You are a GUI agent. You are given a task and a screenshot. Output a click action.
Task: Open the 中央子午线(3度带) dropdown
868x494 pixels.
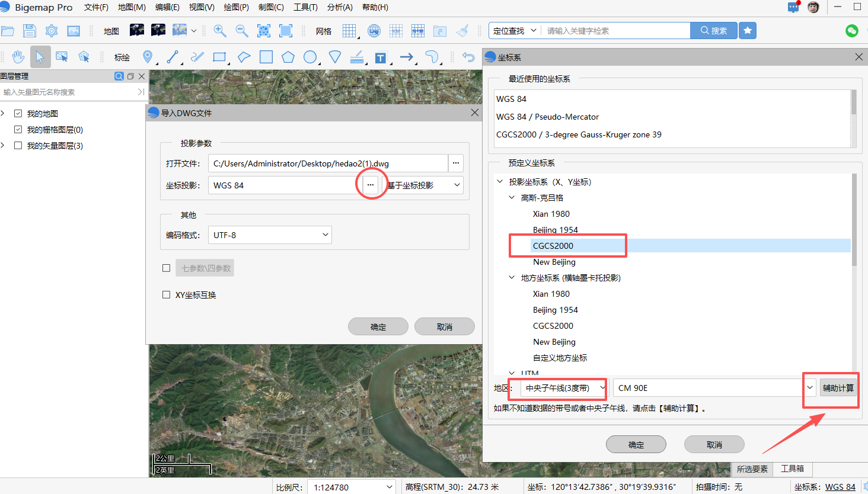click(x=564, y=388)
